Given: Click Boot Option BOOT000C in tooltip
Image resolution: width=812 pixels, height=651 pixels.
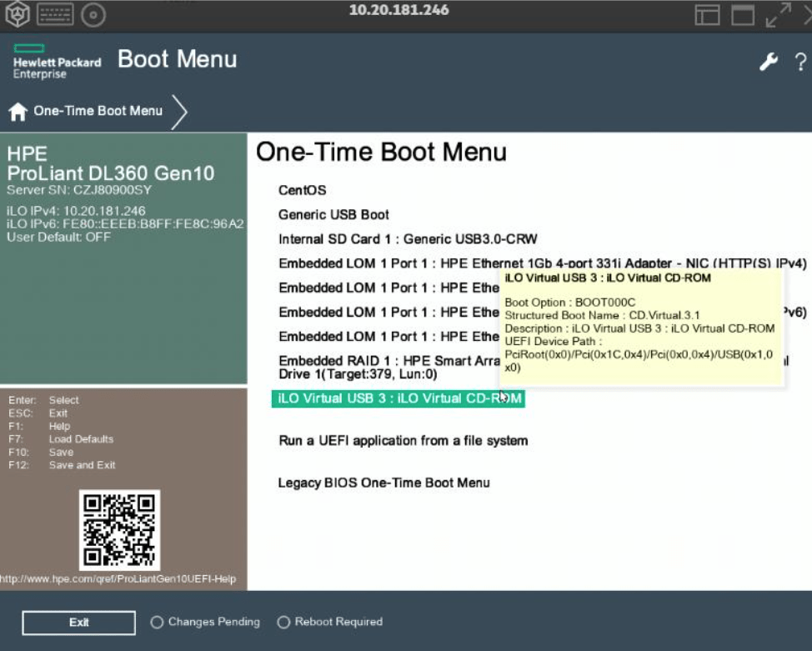Looking at the screenshot, I should (x=569, y=303).
